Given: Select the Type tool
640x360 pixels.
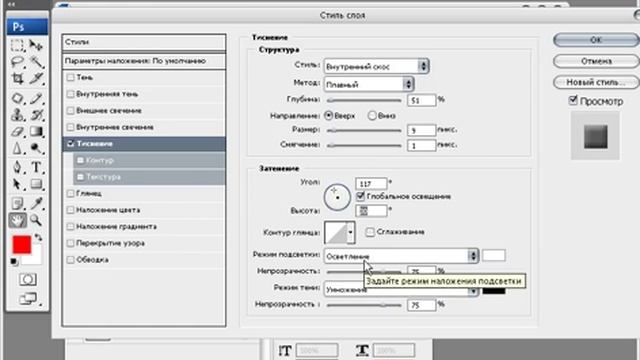Looking at the screenshot, I should click(36, 167).
